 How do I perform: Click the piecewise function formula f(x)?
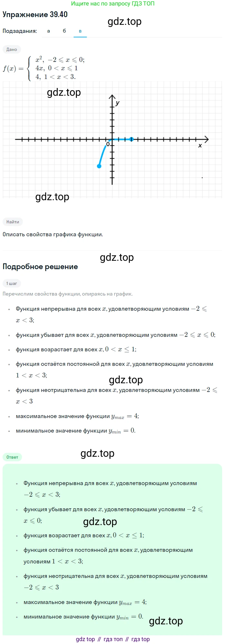pos(44,68)
